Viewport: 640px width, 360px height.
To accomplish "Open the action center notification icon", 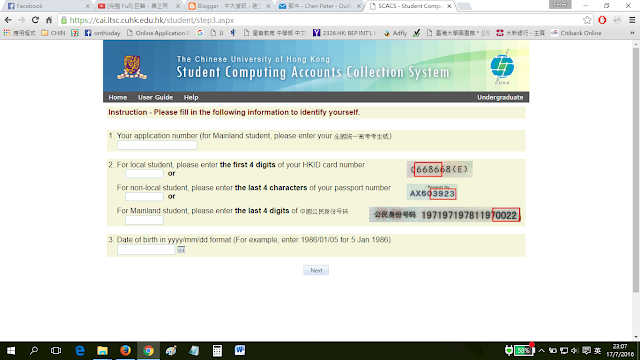I will pos(587,351).
